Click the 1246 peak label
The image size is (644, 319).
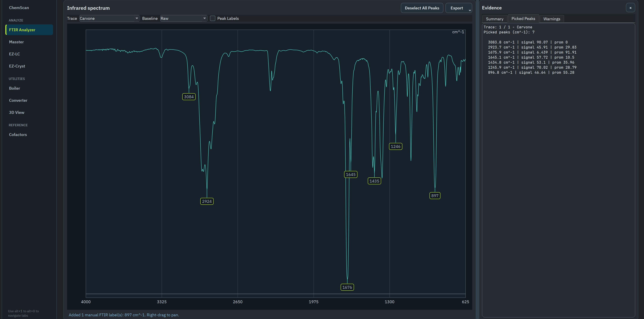coord(395,146)
